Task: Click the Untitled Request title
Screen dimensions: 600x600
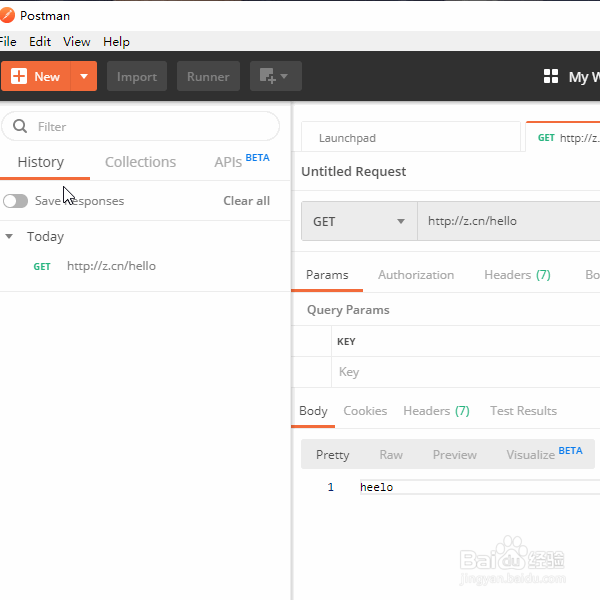Action: click(x=353, y=171)
